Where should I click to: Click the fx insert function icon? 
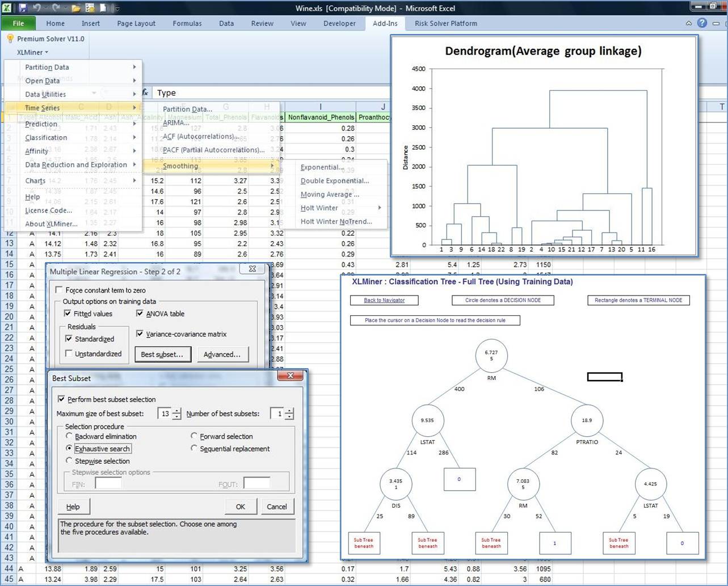(145, 92)
